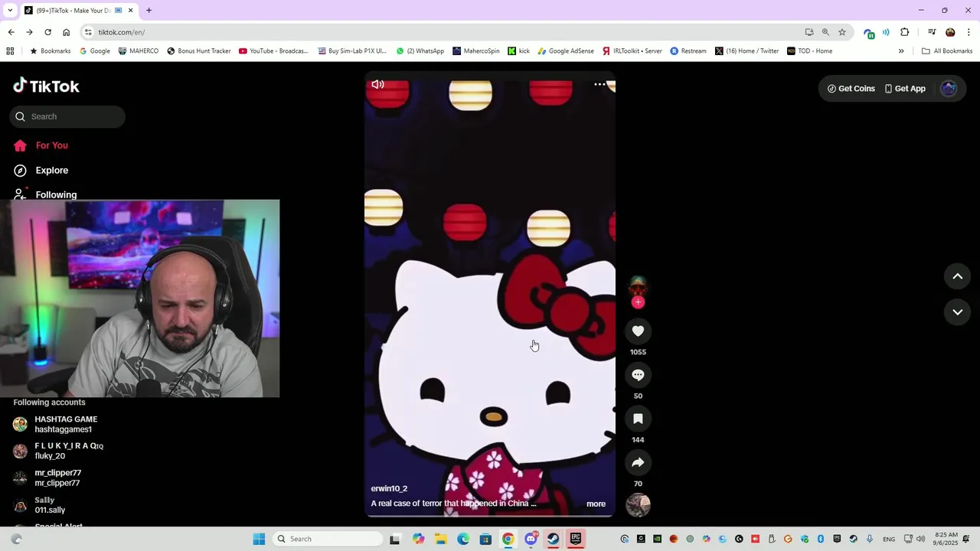Click the address bar URL tiktok.com/en/
Image resolution: width=980 pixels, height=551 pixels.
click(122, 32)
